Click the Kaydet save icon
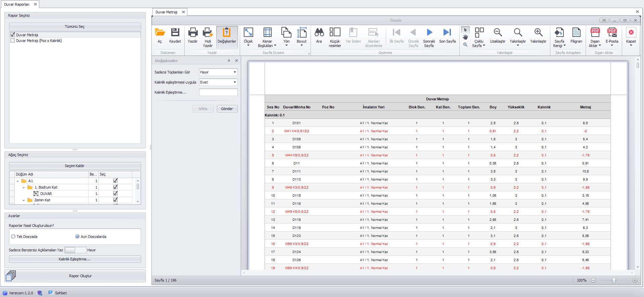Screen dimensions: 644x297 175,33
